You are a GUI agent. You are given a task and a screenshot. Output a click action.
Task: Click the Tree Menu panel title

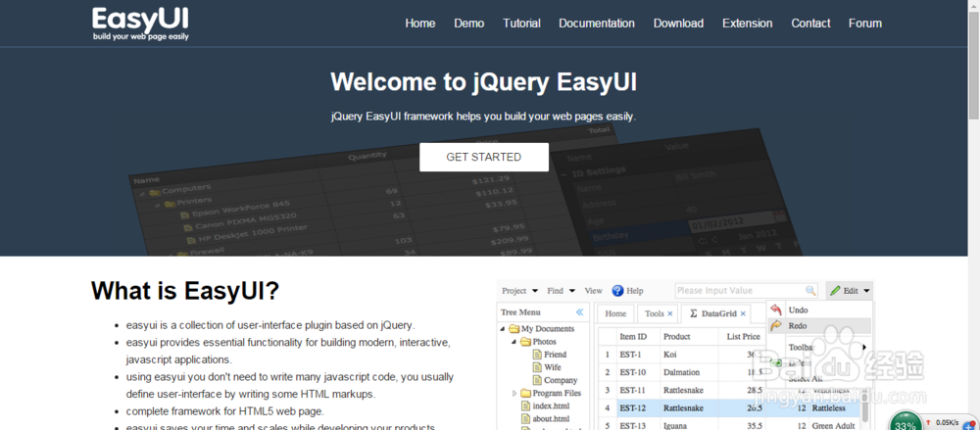[x=520, y=311]
